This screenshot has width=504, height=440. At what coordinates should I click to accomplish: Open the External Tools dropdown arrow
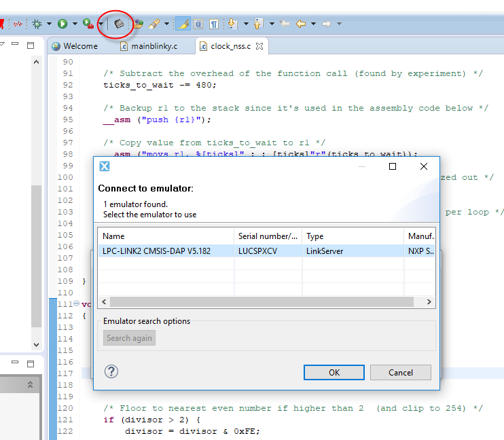click(x=101, y=24)
